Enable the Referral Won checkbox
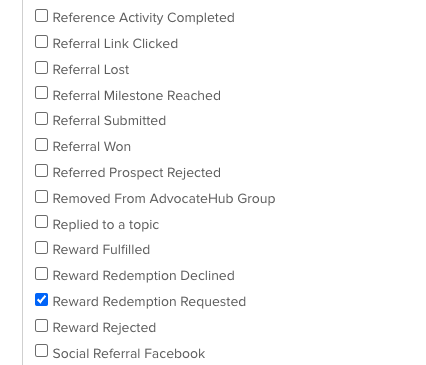 (x=41, y=145)
